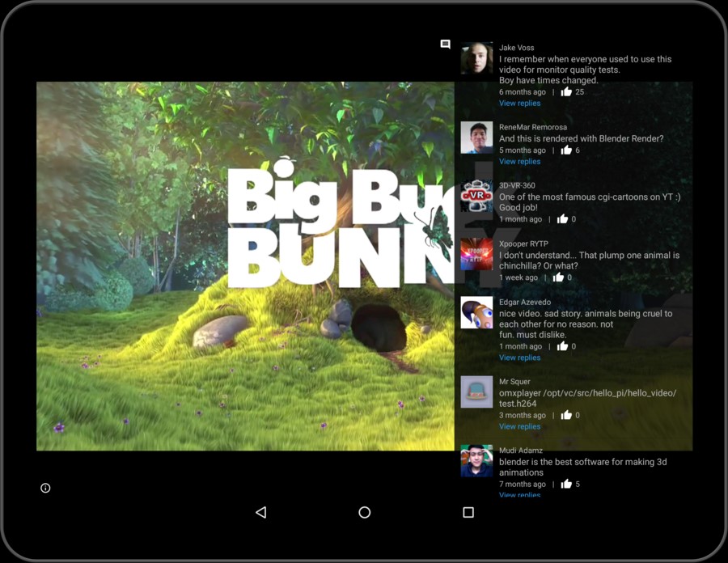728x563 pixels.
Task: Open Jake Voss's profile picture
Action: point(476,58)
